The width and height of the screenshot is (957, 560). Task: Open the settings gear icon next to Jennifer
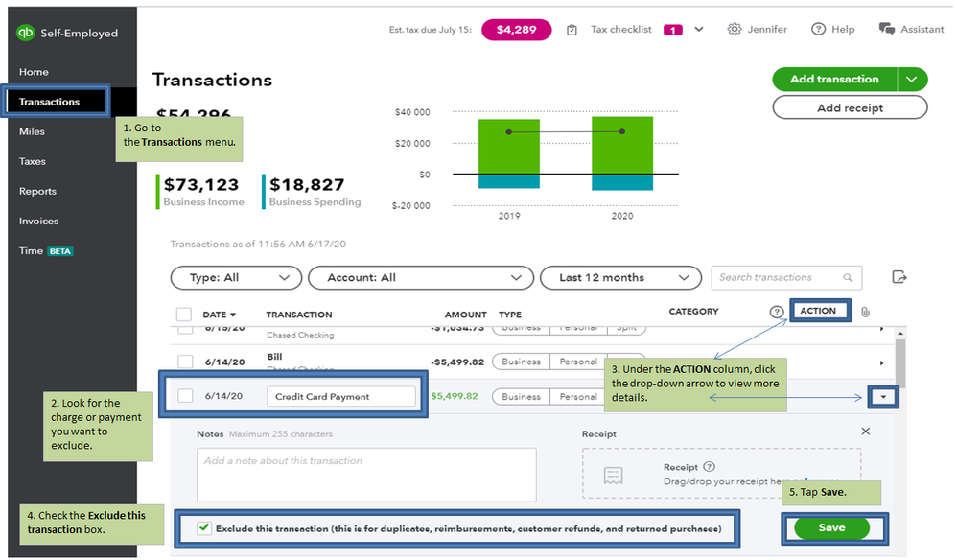[x=735, y=30]
